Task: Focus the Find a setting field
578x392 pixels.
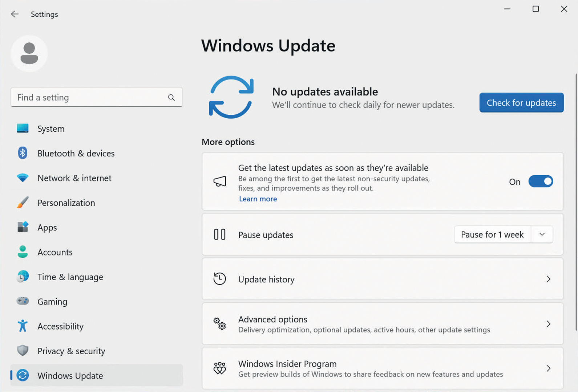Action: 97,97
